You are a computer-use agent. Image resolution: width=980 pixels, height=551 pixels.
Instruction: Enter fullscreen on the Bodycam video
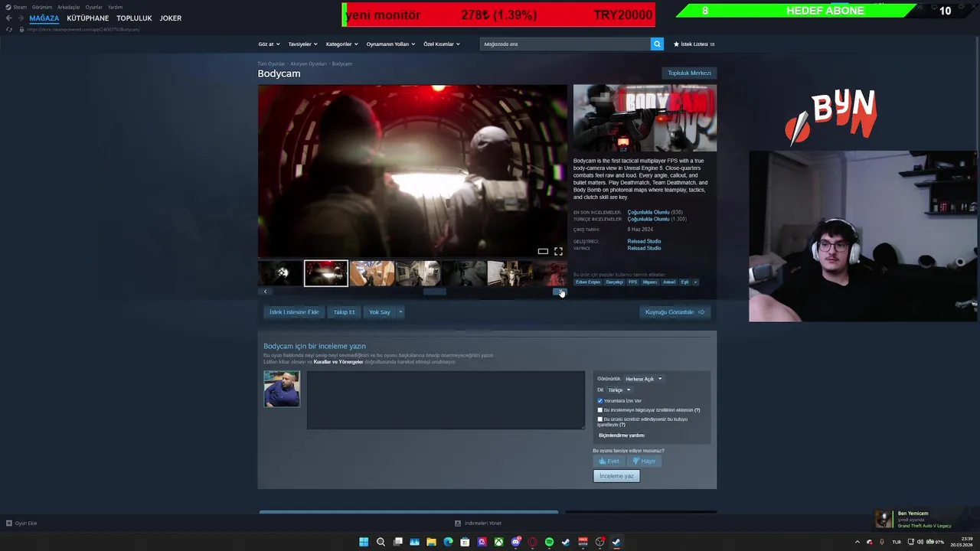(x=558, y=251)
